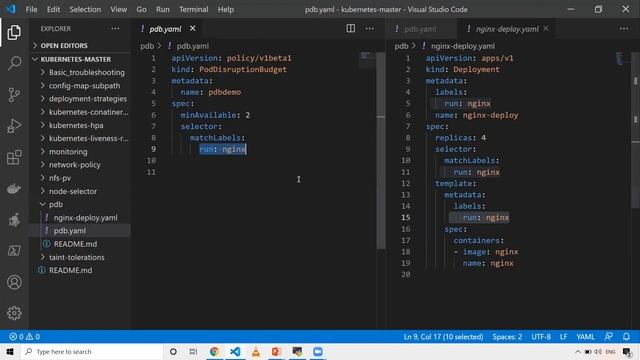
Task: Click the split editor right icon
Action: tap(351, 28)
